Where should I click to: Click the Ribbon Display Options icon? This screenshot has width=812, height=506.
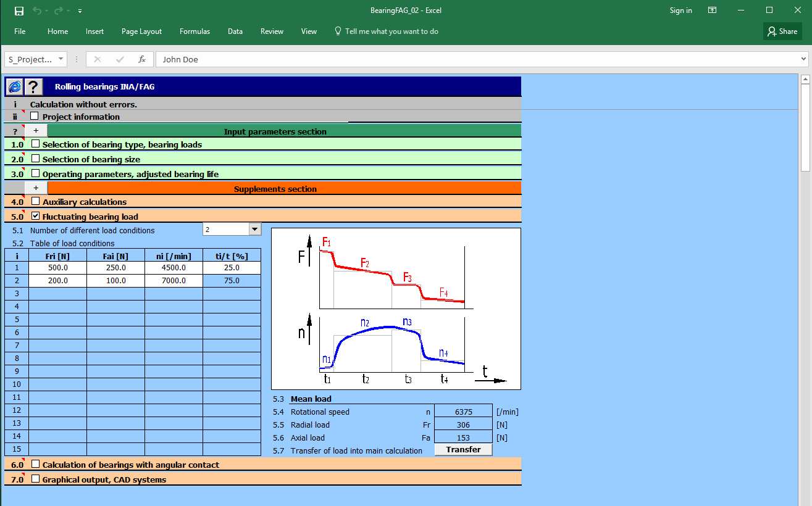click(x=713, y=10)
